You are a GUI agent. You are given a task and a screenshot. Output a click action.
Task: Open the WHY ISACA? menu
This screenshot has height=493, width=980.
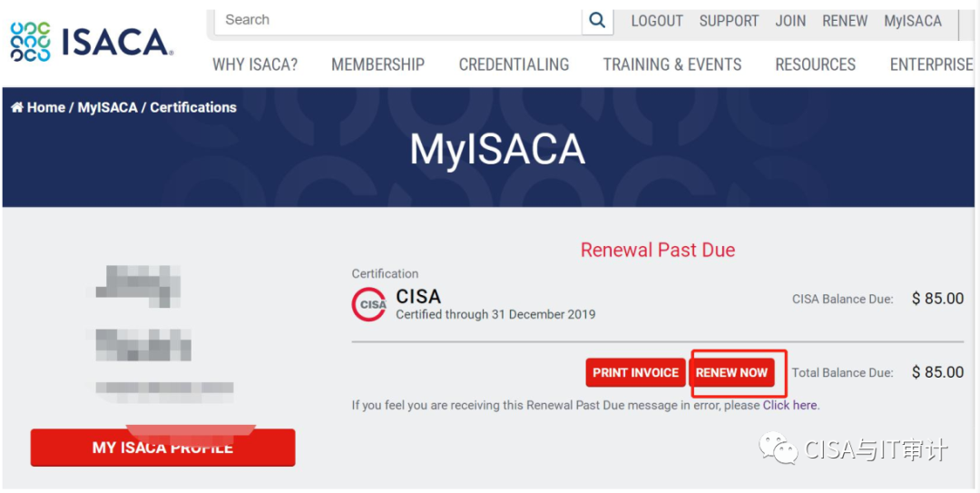(x=255, y=64)
